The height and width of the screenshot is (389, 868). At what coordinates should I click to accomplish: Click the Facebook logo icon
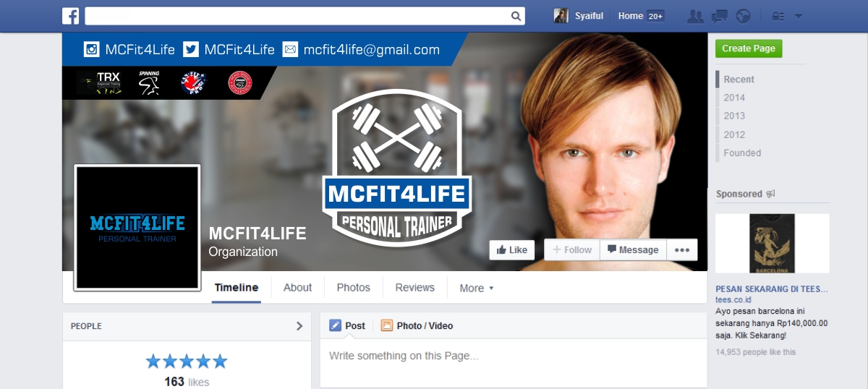(x=70, y=16)
